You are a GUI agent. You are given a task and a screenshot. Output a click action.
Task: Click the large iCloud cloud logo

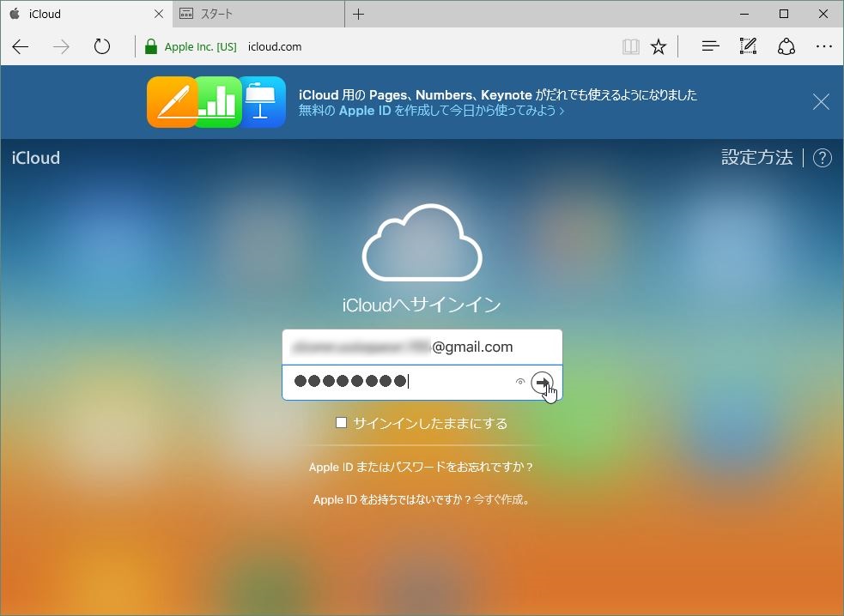[x=422, y=242]
